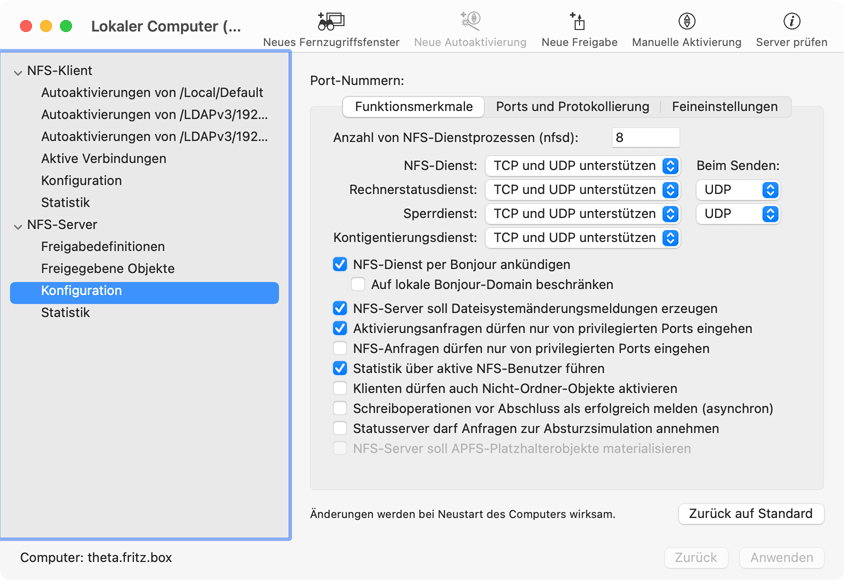Open the Sperrdienst protocol dropdown
This screenshot has height=580, width=844.
click(582, 214)
